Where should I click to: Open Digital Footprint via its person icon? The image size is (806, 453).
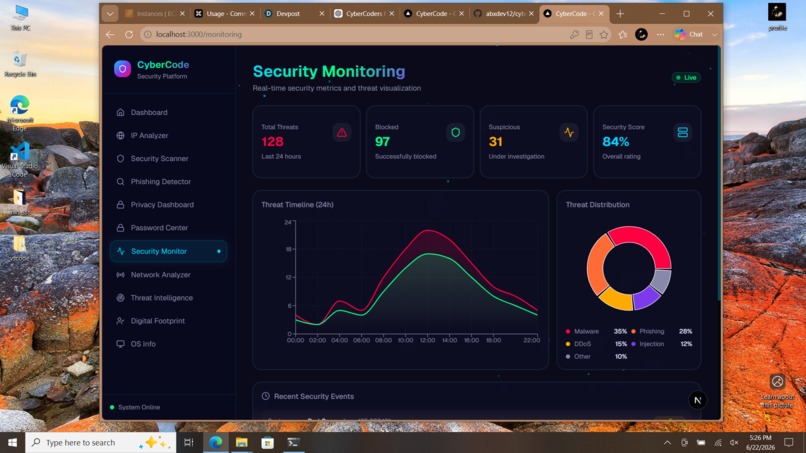click(120, 321)
